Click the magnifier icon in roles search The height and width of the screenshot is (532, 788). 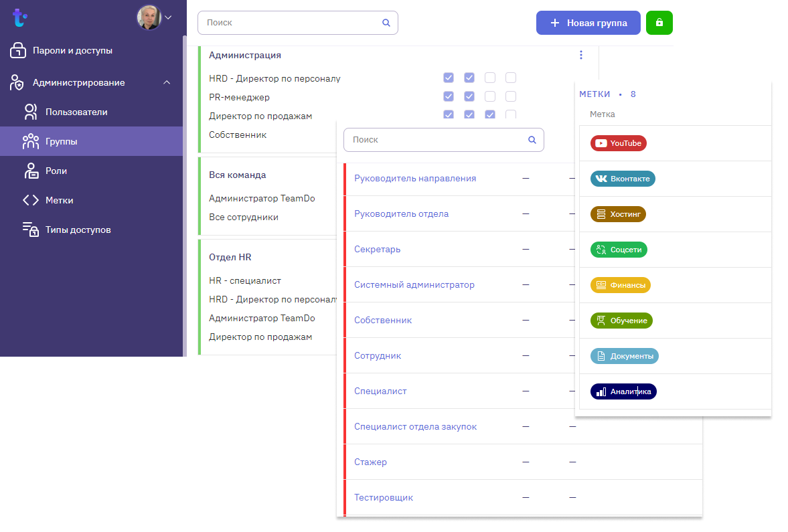click(x=532, y=140)
